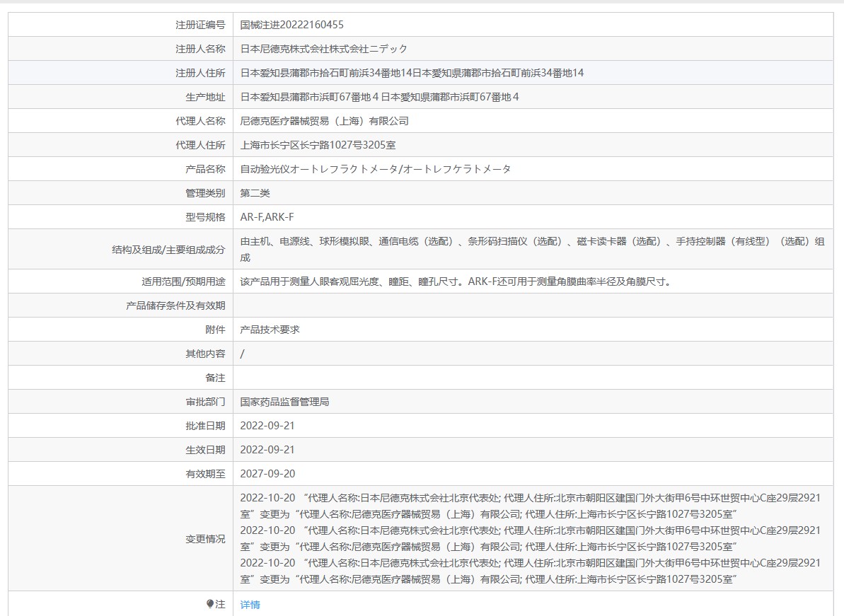Screen dimensions: 844x616
Task: Select registration number 国械注进20222160455
Action: tap(291, 25)
